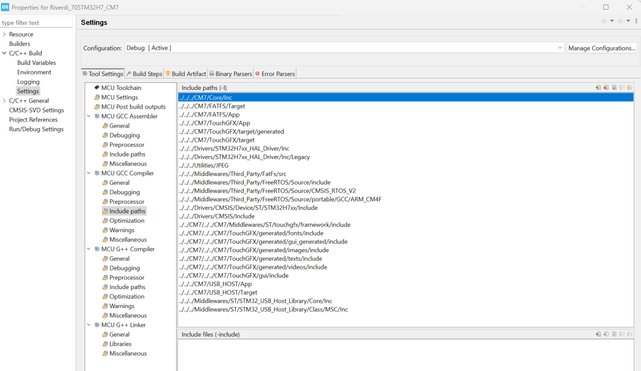Delete the selected include path
The height and width of the screenshot is (371, 641).
coord(606,87)
